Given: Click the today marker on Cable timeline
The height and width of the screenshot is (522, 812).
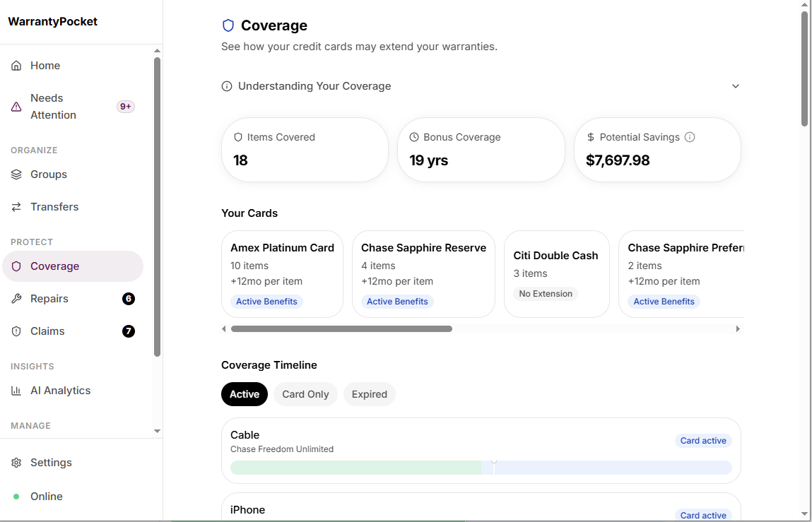Looking at the screenshot, I should click(x=494, y=467).
